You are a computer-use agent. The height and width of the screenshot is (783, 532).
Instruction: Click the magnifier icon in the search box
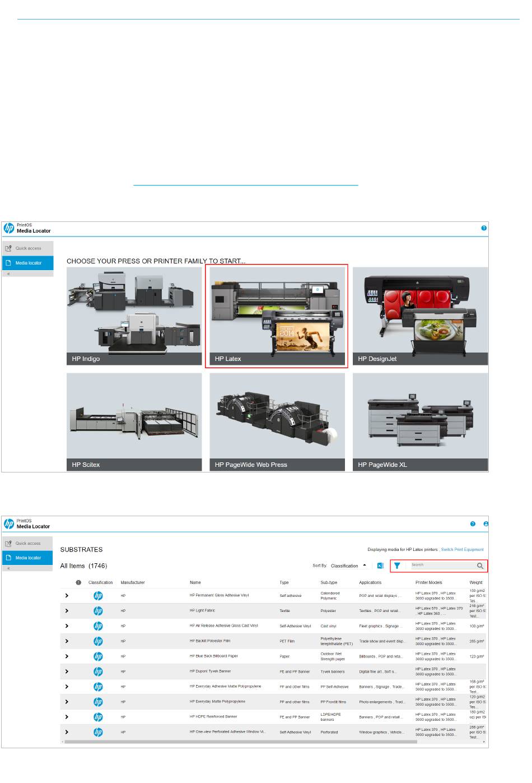click(x=480, y=566)
